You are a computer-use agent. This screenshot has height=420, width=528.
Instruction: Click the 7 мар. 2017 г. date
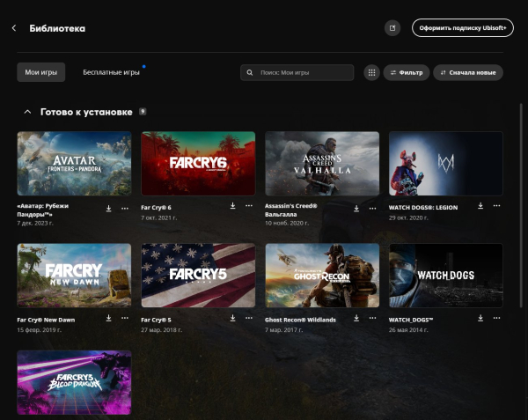pyautogui.click(x=284, y=330)
